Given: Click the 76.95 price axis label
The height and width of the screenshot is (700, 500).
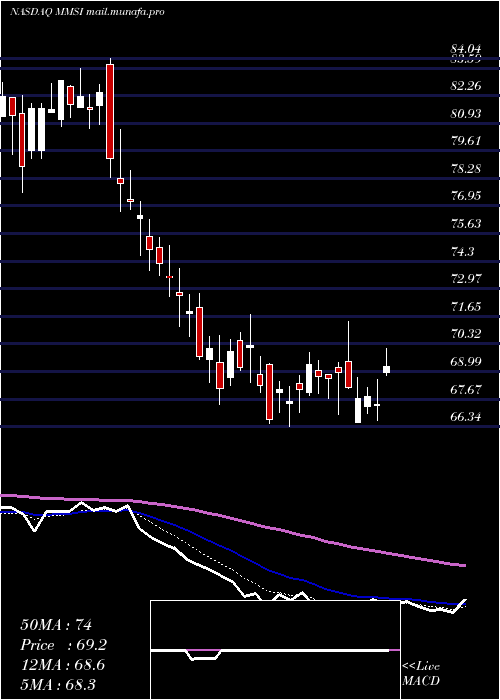Looking at the screenshot, I should tap(466, 196).
